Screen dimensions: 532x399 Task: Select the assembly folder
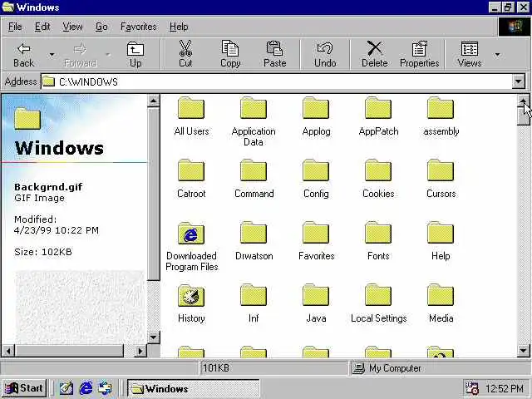tap(441, 116)
